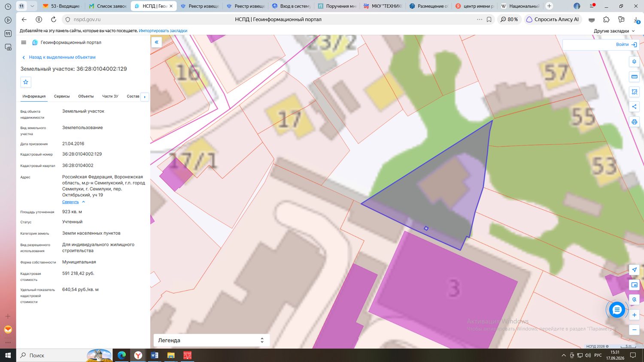Select the ruler measurement tool
The image size is (644, 362).
pos(634,77)
